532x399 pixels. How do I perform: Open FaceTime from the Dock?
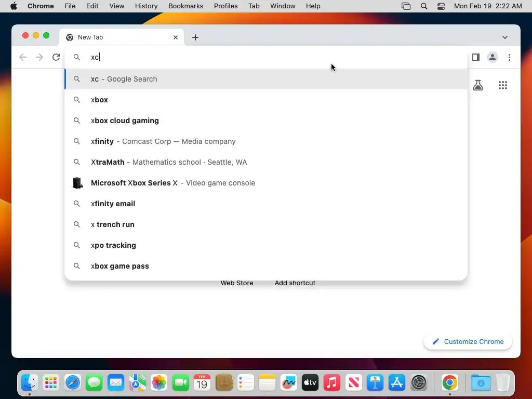[x=180, y=383]
